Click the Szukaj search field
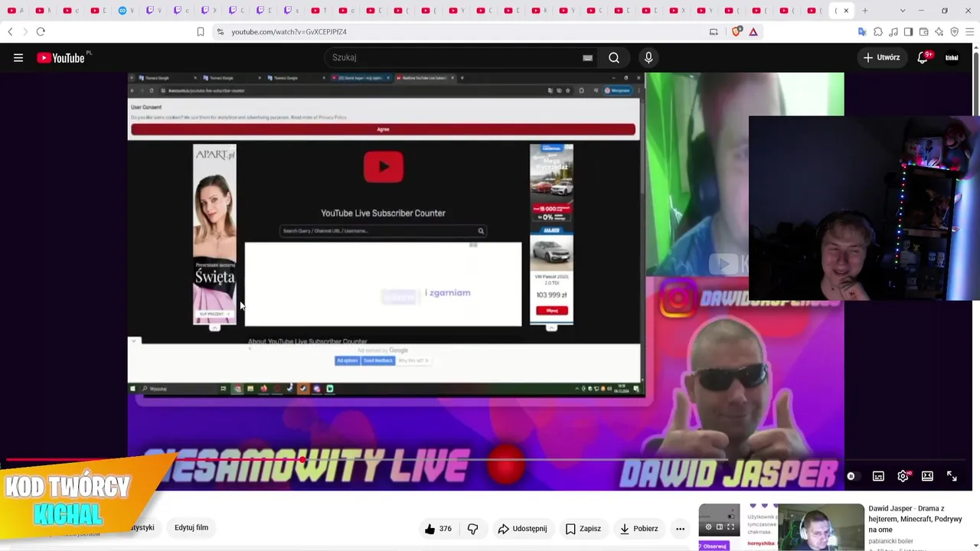This screenshot has width=980, height=551. pos(459,57)
